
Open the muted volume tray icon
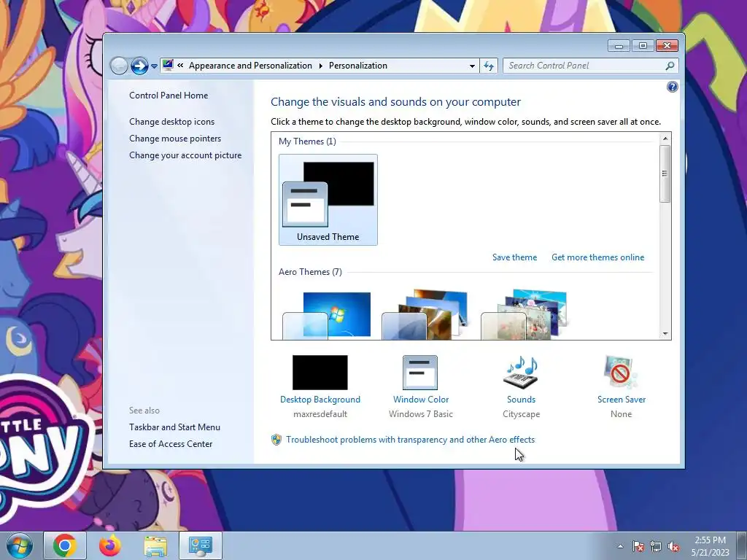(673, 546)
